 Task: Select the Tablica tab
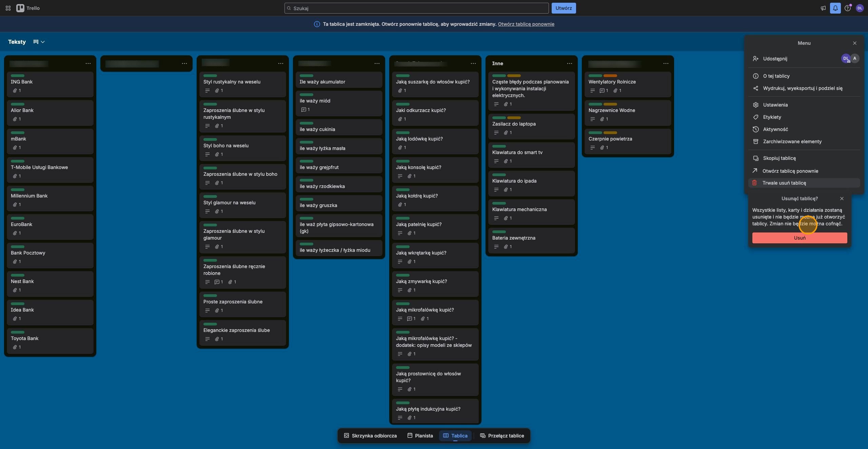tap(455, 436)
